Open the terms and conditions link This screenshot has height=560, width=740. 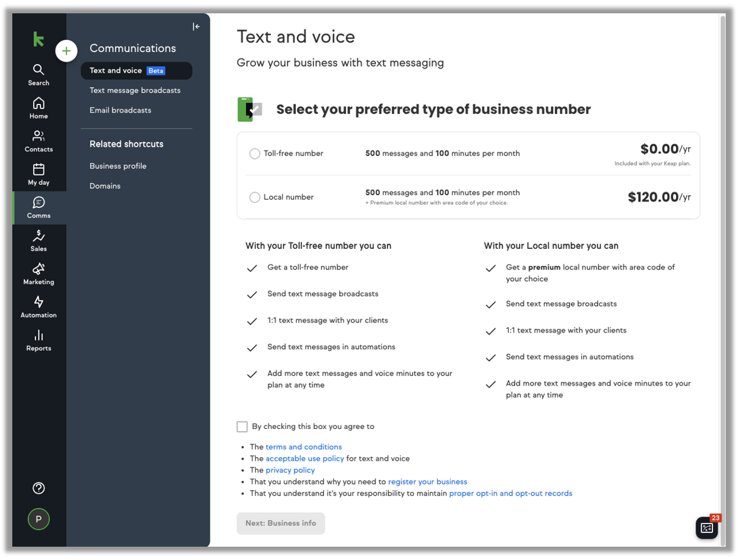tap(303, 447)
